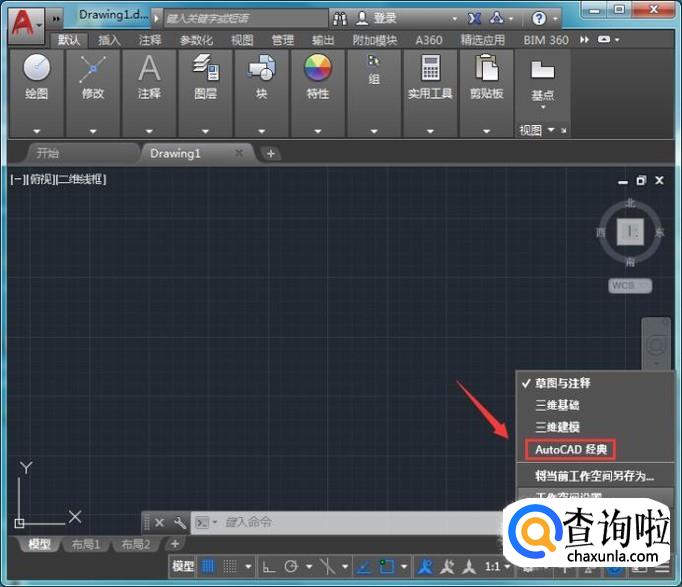This screenshot has height=587, width=682.
Task: Click the 注释 (Annotate) panel icon
Action: [149, 68]
